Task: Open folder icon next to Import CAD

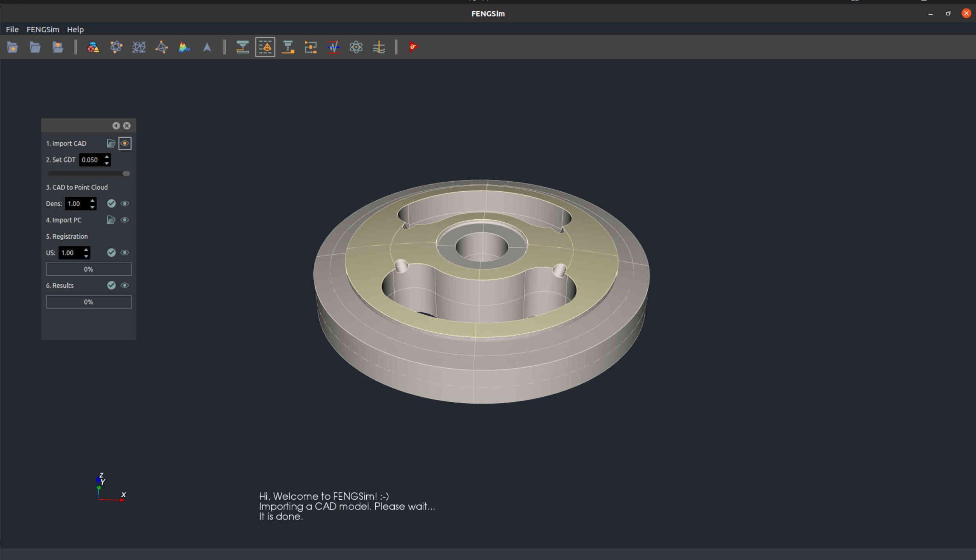Action: 111,143
